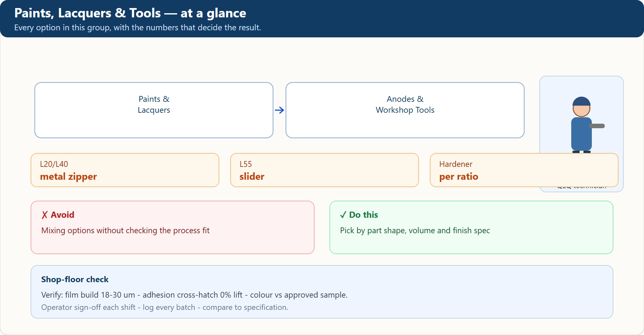Click the grey tool in the technician's hand
Image resolution: width=644 pixels, height=335 pixels.
(x=597, y=126)
